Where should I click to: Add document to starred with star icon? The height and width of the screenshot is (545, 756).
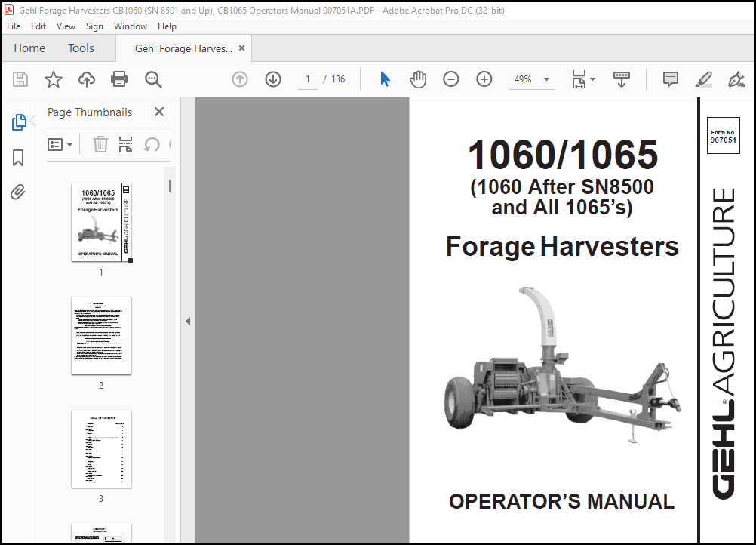click(53, 79)
